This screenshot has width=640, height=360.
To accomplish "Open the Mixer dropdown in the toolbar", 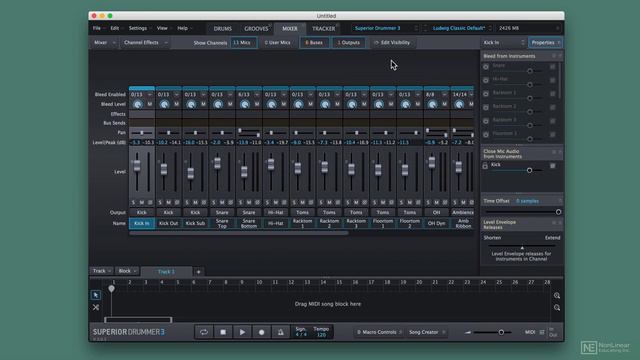I will click(104, 42).
